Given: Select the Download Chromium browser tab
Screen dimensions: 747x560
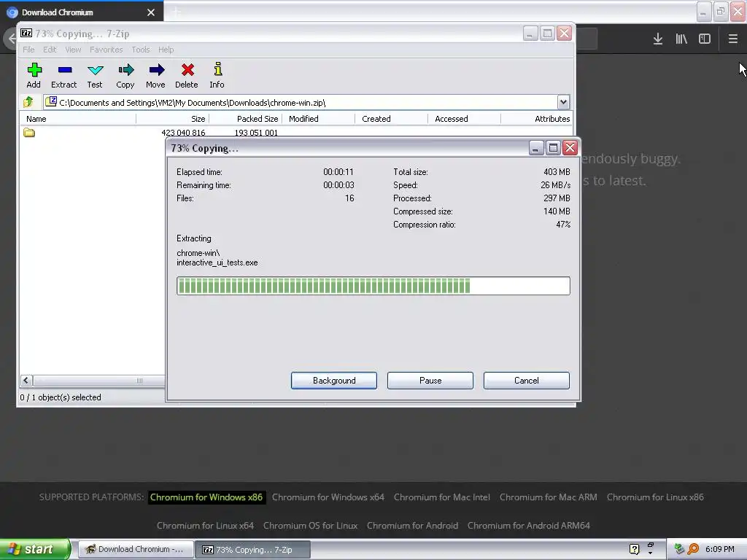Looking at the screenshot, I should 82,12.
